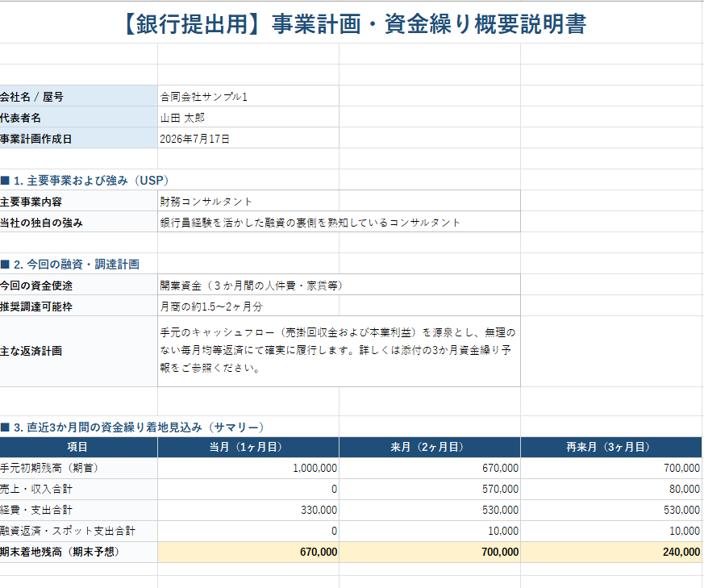The height and width of the screenshot is (588, 704).
Task: Select the 80,000 sales cell
Action: pyautogui.click(x=611, y=489)
